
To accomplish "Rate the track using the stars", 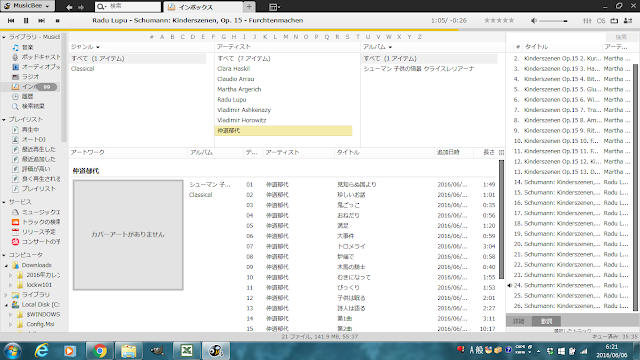I will pyautogui.click(x=499, y=20).
